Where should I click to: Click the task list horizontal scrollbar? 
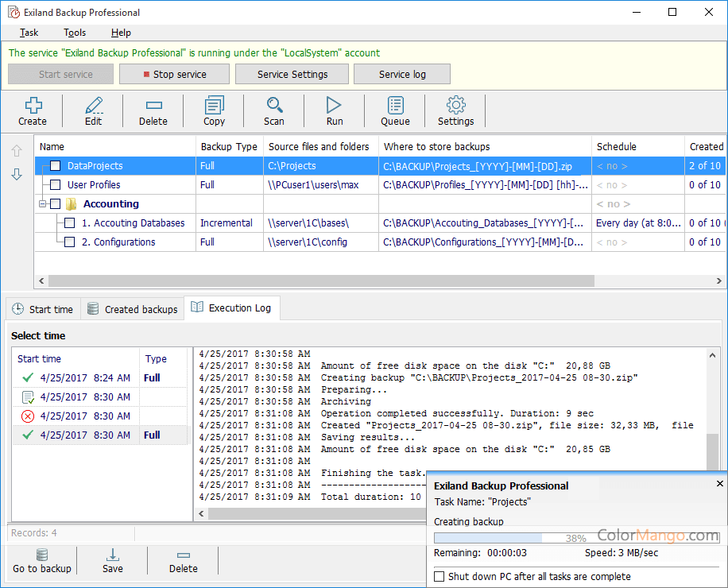[x=318, y=280]
